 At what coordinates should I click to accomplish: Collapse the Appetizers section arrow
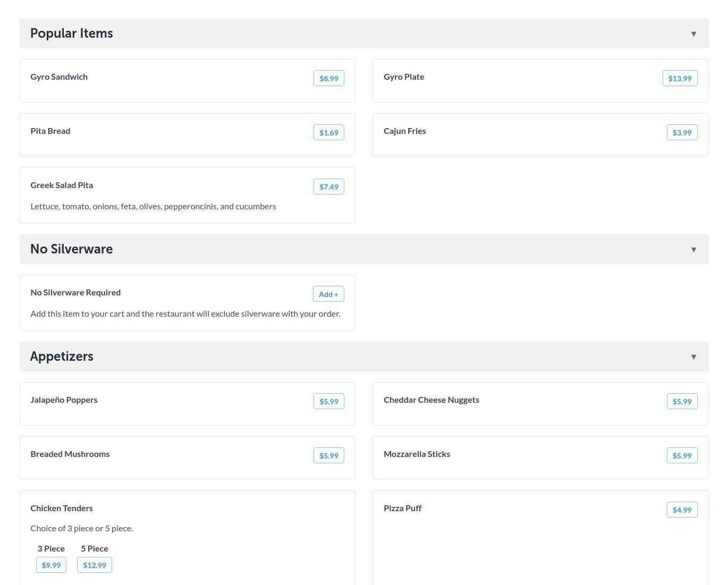(693, 357)
